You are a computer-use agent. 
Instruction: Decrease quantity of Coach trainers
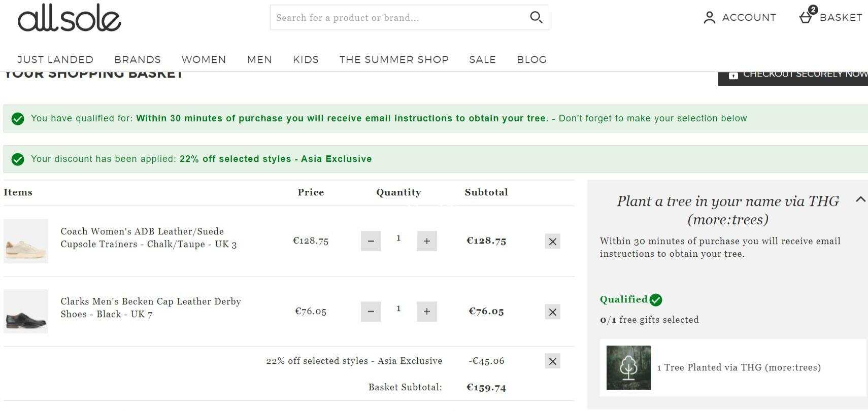point(371,241)
